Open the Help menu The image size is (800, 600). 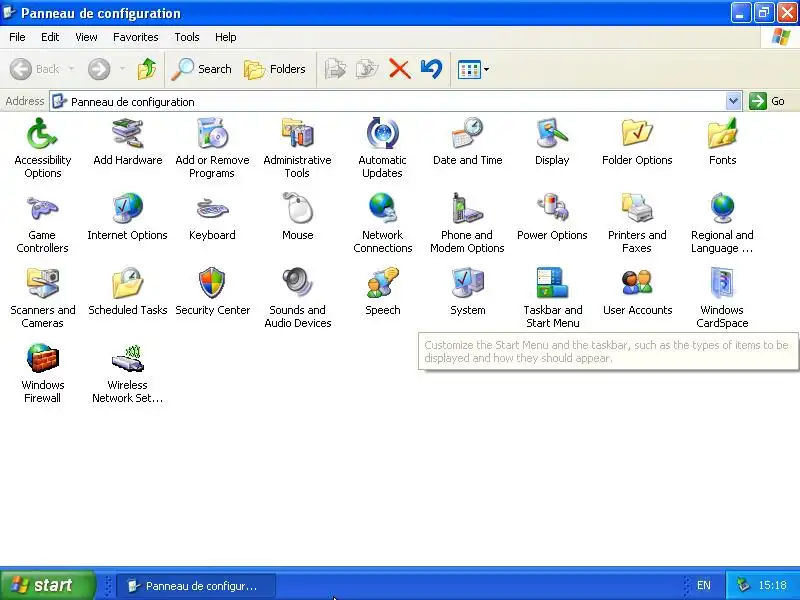click(226, 37)
